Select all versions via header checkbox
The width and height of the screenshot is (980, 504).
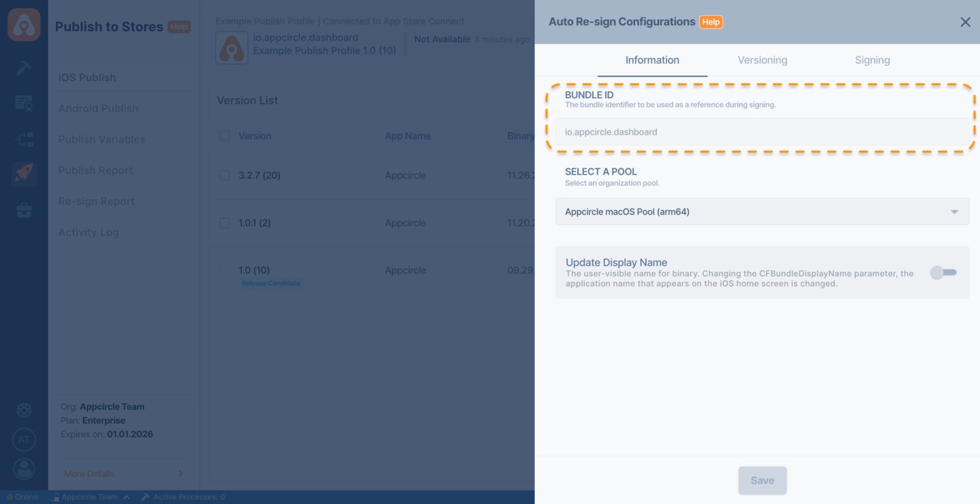[x=225, y=135]
